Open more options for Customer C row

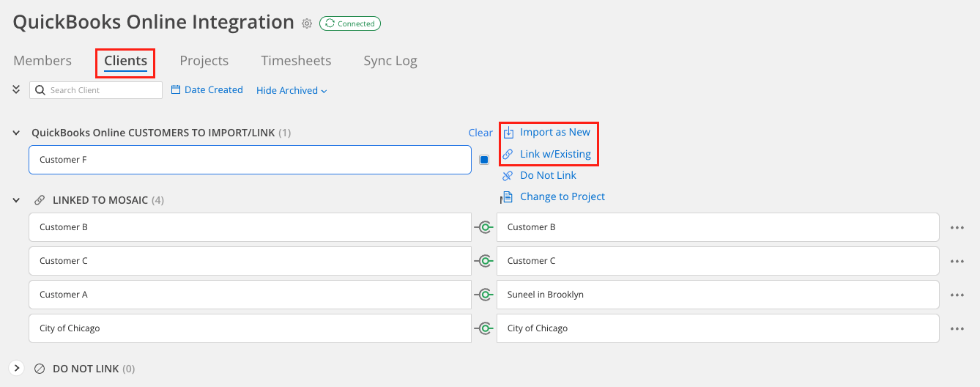click(x=957, y=261)
